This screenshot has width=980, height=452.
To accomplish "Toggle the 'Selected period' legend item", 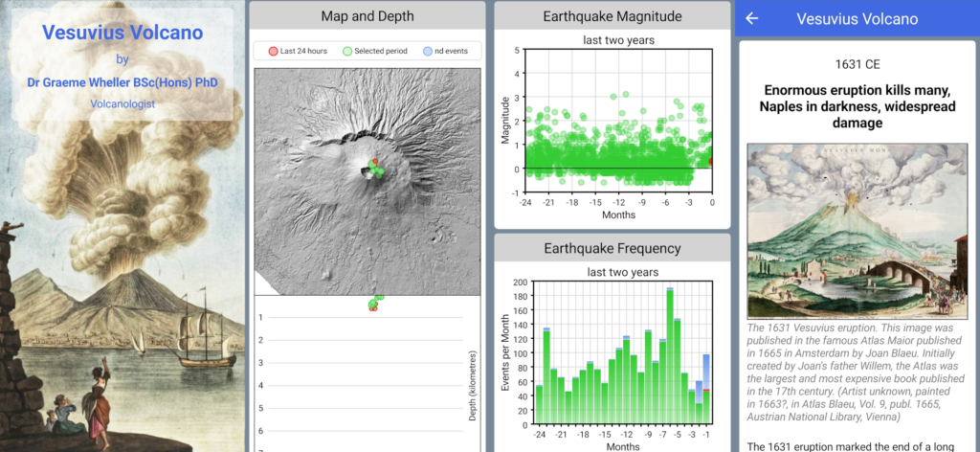I will 375,51.
